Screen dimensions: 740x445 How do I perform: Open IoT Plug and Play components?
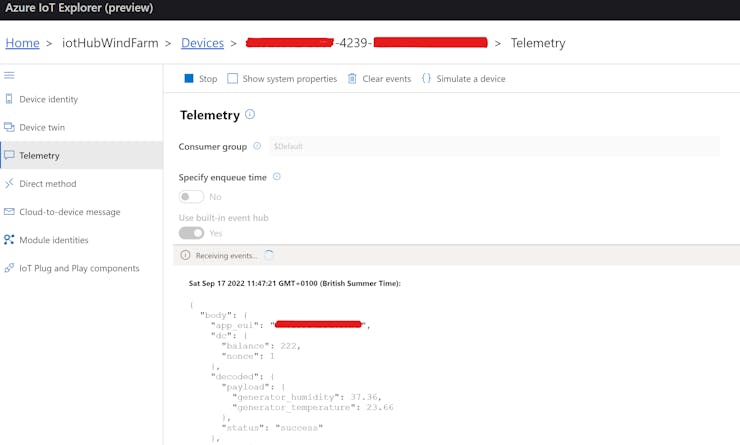click(82, 268)
